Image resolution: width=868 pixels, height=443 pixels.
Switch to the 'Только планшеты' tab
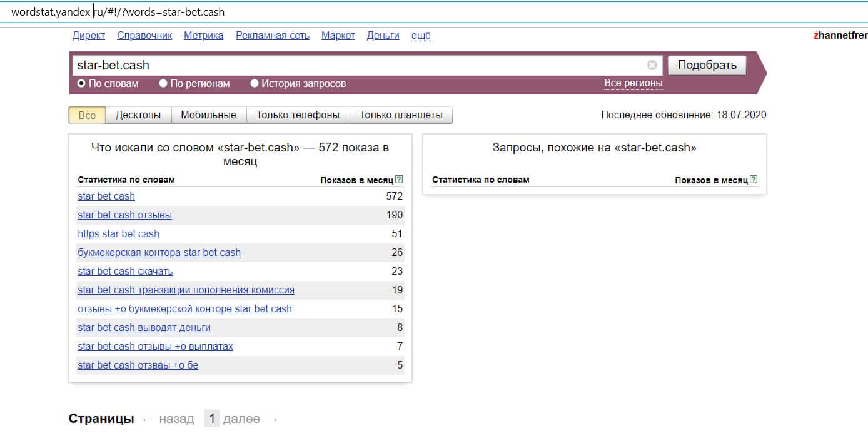click(x=401, y=115)
